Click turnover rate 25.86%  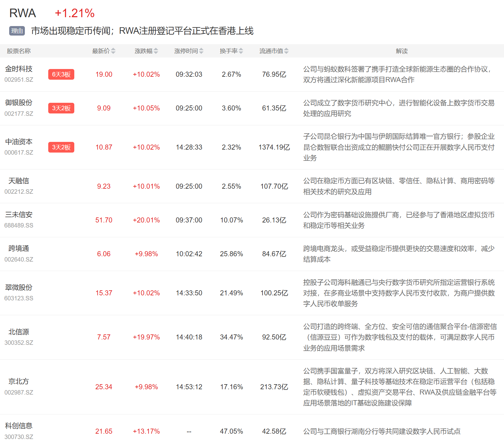click(231, 254)
